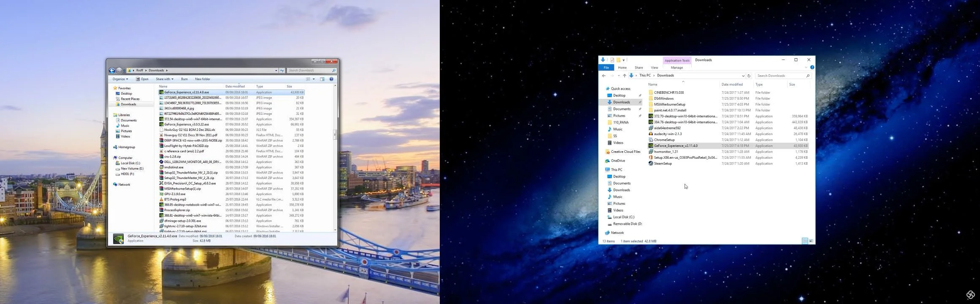Select audacity-win-2.1.3 installer file
This screenshot has width=980, height=304.
[667, 134]
